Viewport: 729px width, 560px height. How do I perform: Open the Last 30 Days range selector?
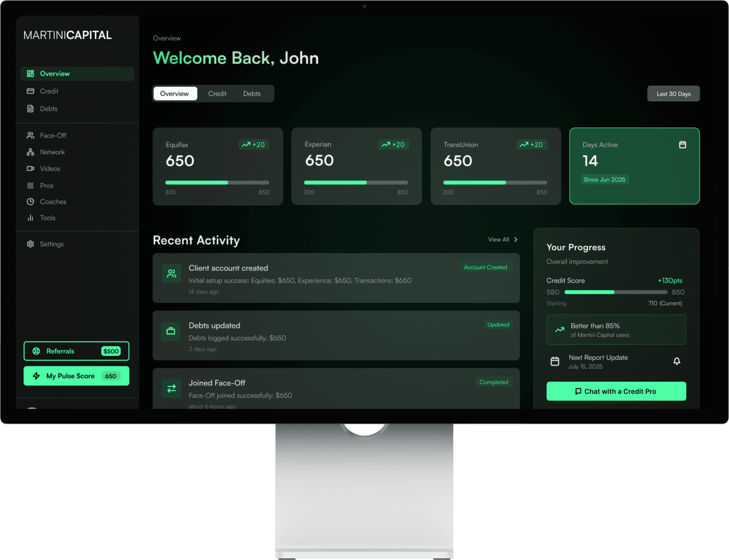[x=673, y=94]
